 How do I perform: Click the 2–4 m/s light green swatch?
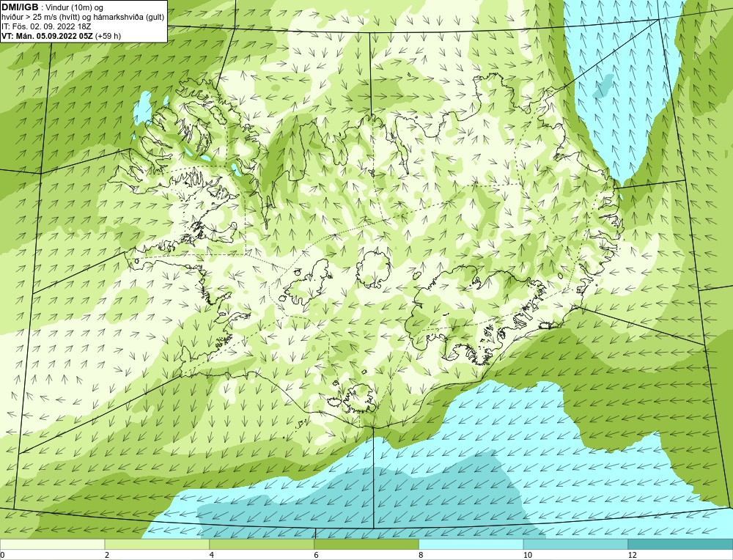[x=157, y=544]
